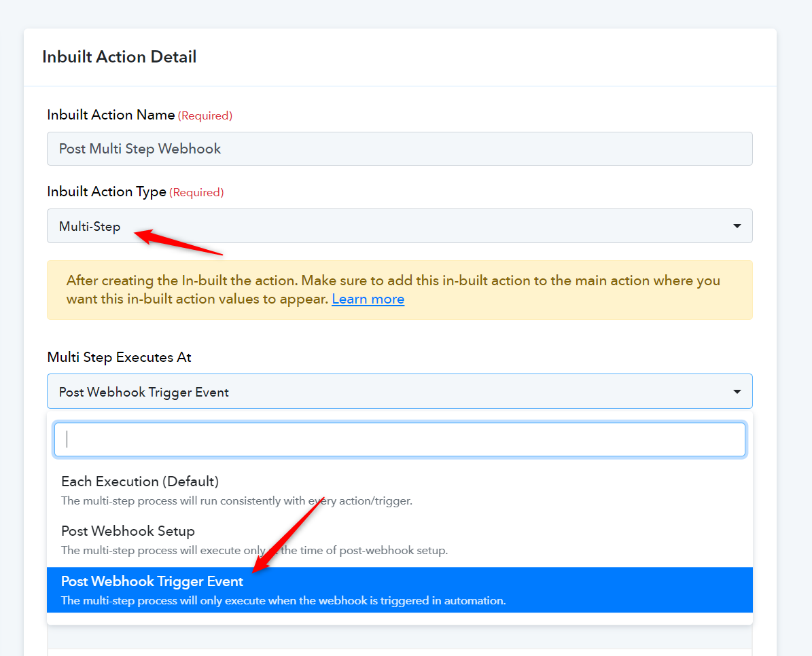Click the Multi Step Executes At caret arrow

(737, 392)
